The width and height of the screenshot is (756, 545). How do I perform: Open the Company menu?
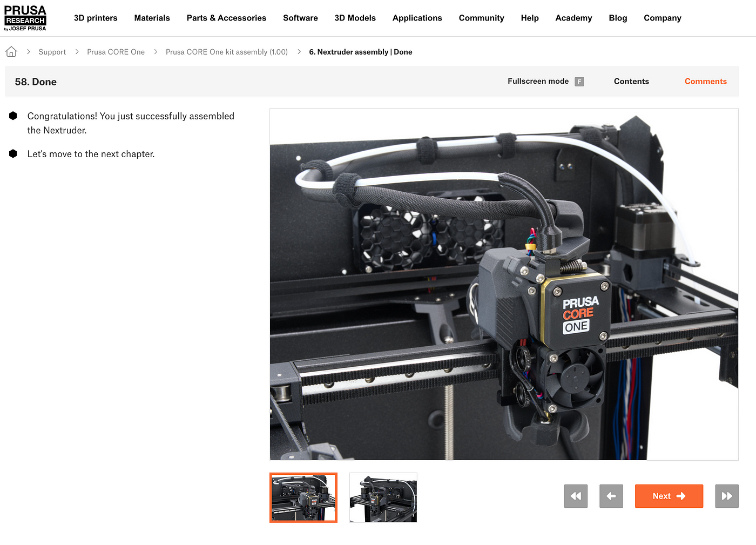coord(663,18)
